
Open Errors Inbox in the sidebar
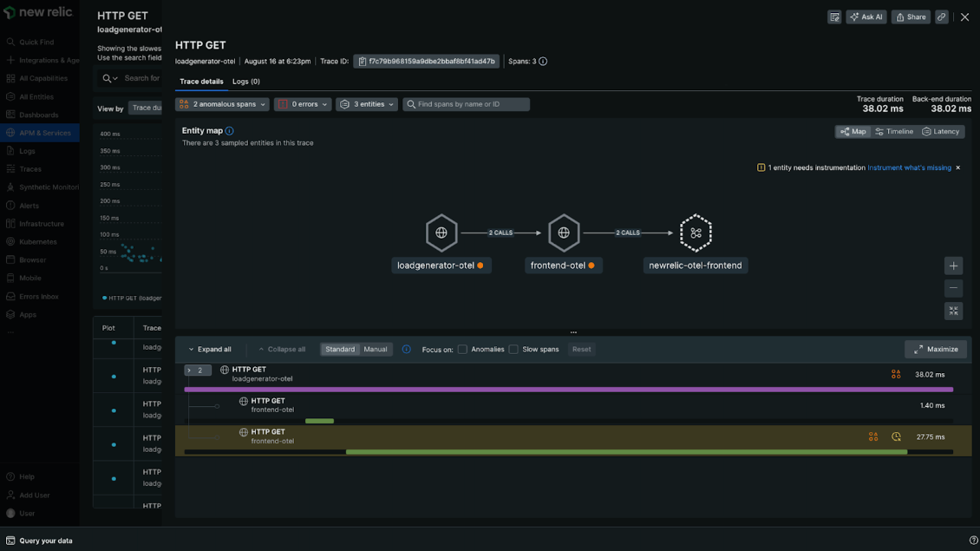point(39,297)
